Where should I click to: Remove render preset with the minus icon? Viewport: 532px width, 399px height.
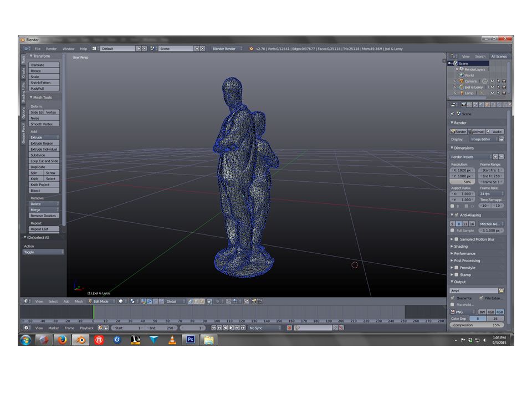(501, 157)
